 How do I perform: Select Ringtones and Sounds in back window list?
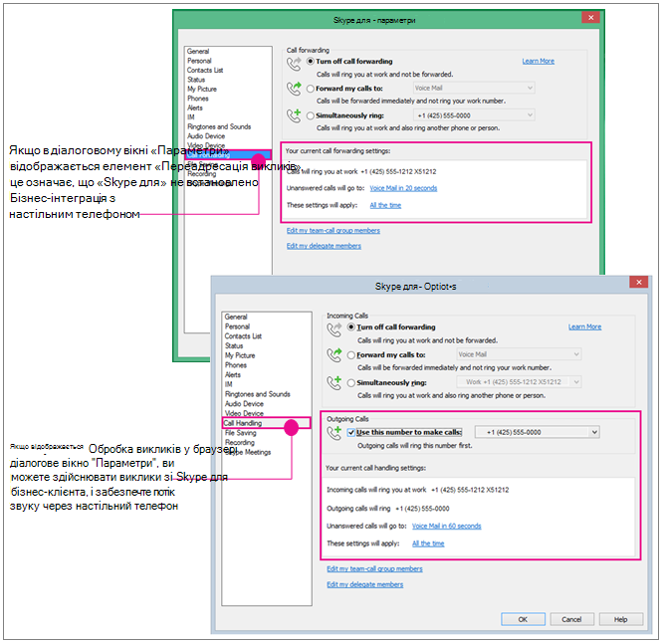pyautogui.click(x=219, y=126)
